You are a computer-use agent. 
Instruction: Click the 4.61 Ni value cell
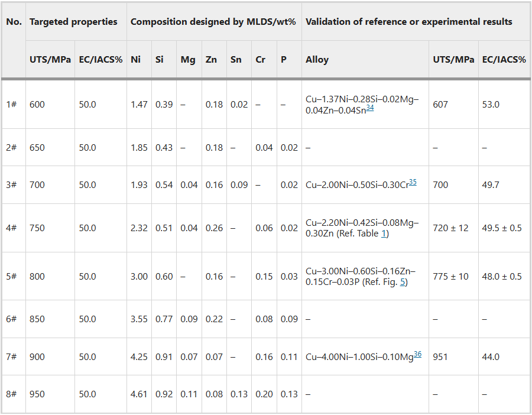139,394
